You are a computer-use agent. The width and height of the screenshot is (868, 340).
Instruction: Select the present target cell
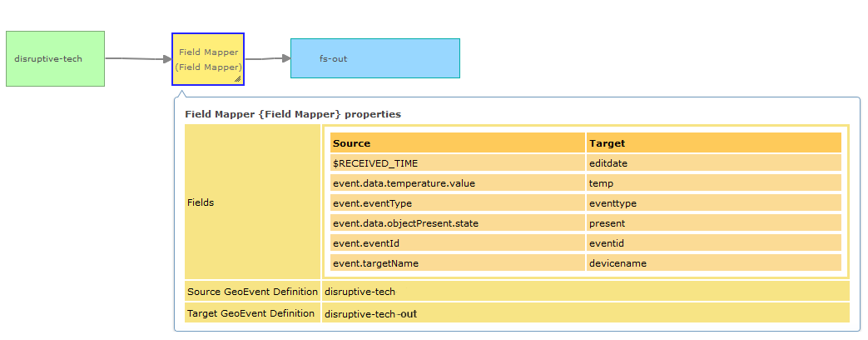(714, 223)
